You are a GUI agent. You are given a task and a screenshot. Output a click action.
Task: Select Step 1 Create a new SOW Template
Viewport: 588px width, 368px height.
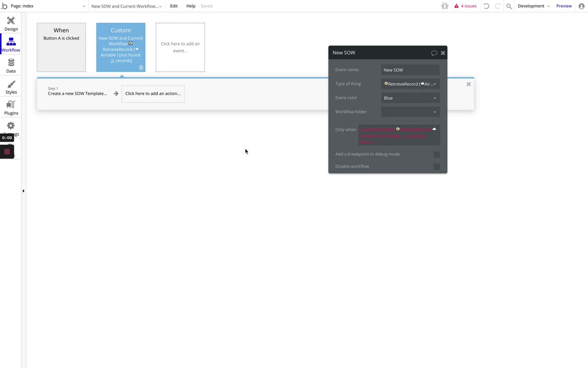77,91
